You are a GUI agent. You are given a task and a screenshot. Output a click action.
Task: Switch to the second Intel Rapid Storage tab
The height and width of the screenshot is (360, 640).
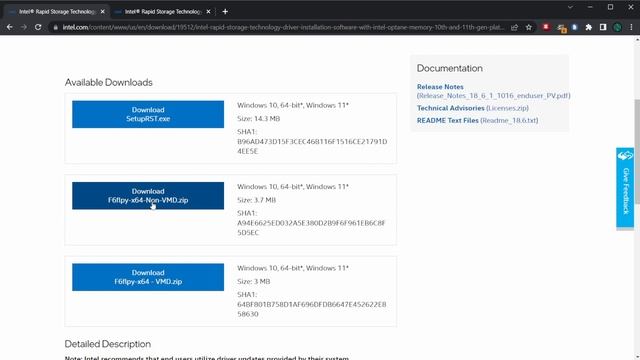click(163, 12)
